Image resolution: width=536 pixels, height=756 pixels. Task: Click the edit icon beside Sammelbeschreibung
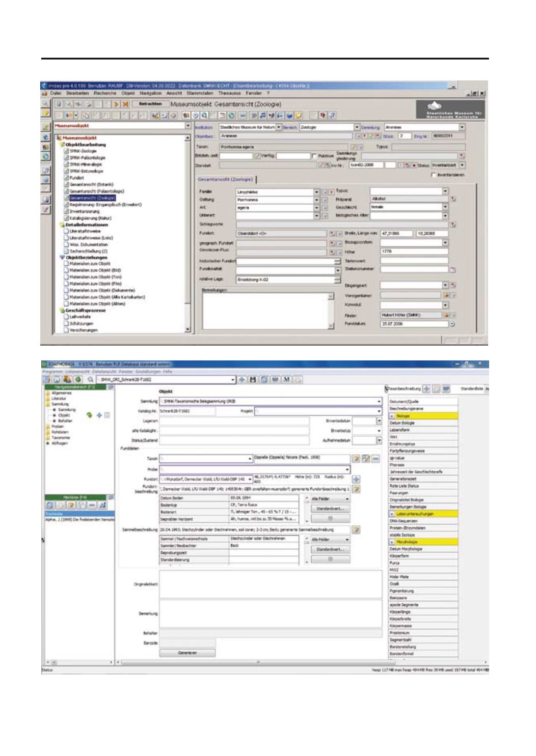click(x=357, y=529)
